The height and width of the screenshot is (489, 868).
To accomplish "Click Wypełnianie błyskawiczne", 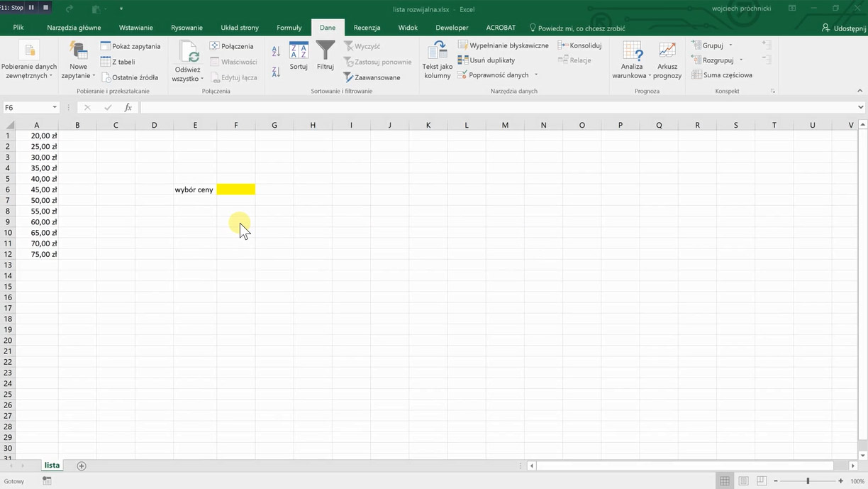I will (503, 45).
